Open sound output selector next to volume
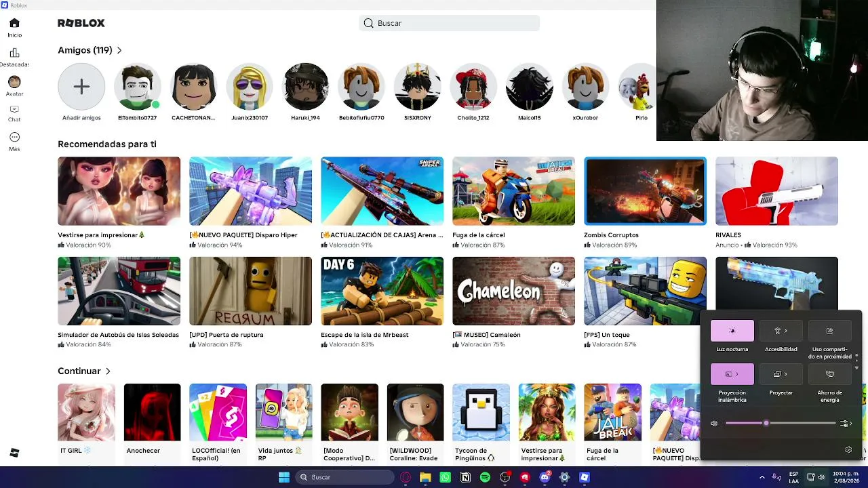The height and width of the screenshot is (488, 868). click(x=846, y=424)
